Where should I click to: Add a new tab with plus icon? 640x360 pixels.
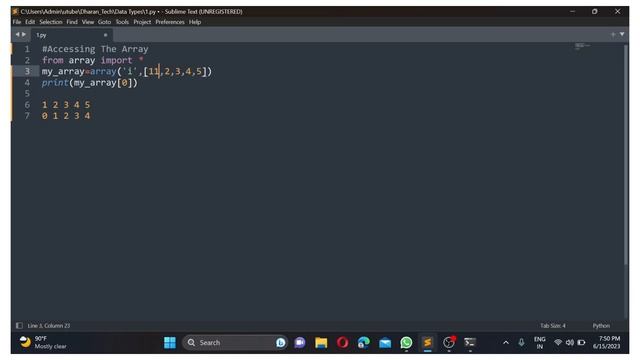click(x=613, y=35)
